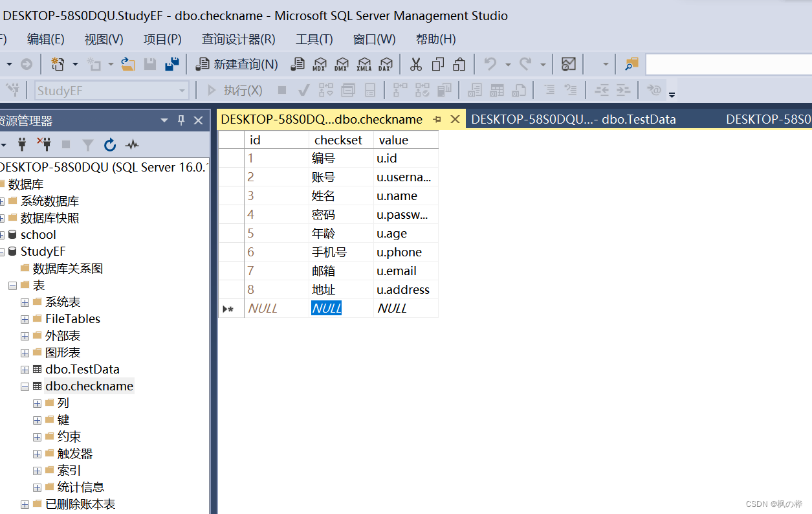Click the DMX query icon
The image size is (812, 514).
point(341,64)
